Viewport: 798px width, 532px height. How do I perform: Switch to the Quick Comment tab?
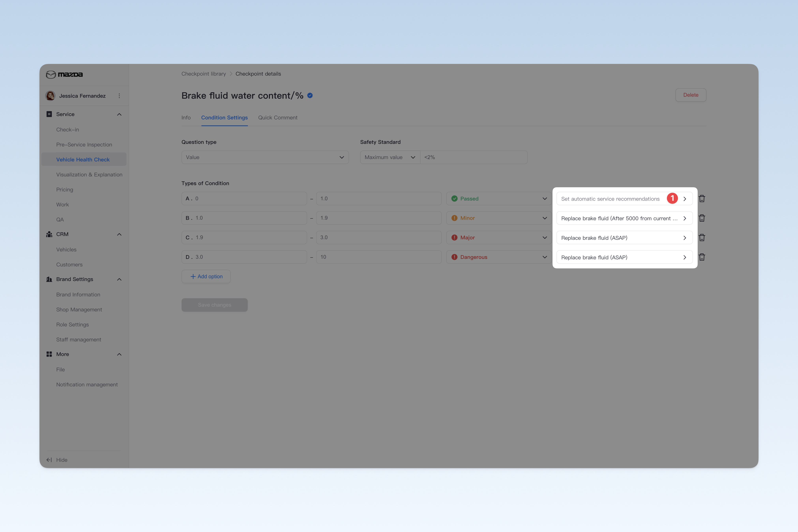(x=277, y=117)
